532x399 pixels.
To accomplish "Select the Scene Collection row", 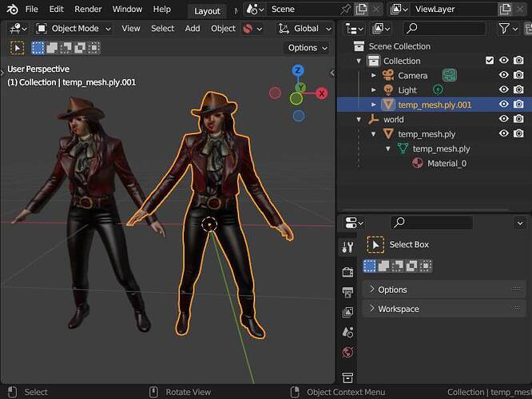I will tap(435, 46).
